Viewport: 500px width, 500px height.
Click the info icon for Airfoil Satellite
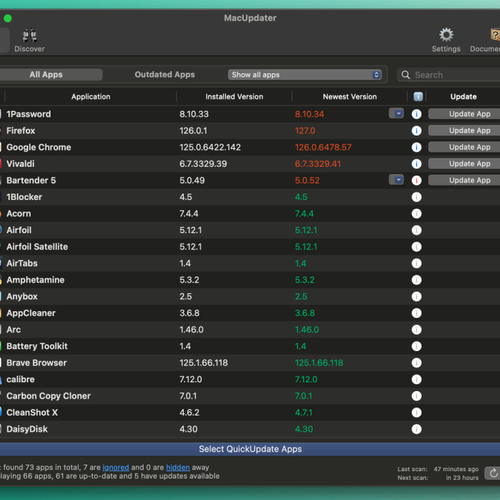(416, 247)
